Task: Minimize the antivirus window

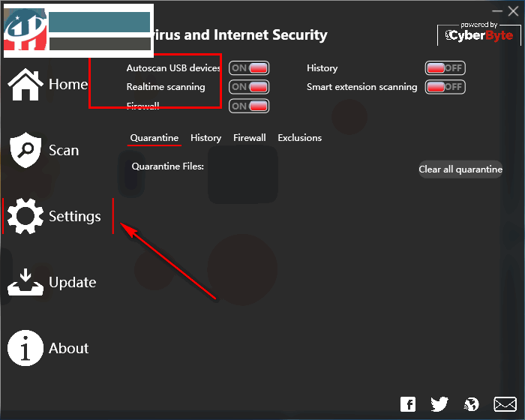Action: (496, 11)
